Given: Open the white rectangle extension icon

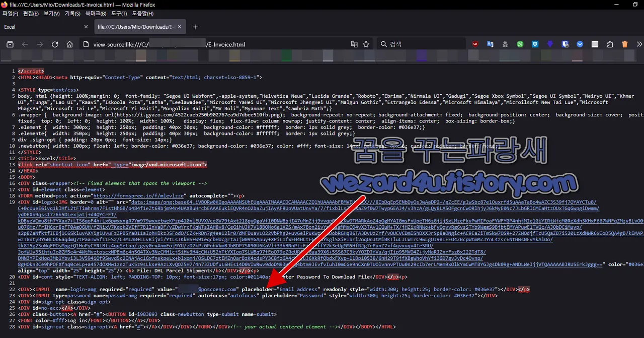Looking at the screenshot, I should point(595,44).
